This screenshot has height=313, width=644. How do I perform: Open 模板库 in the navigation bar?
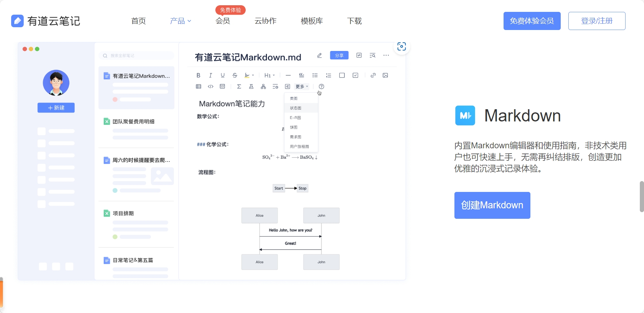[x=312, y=21]
